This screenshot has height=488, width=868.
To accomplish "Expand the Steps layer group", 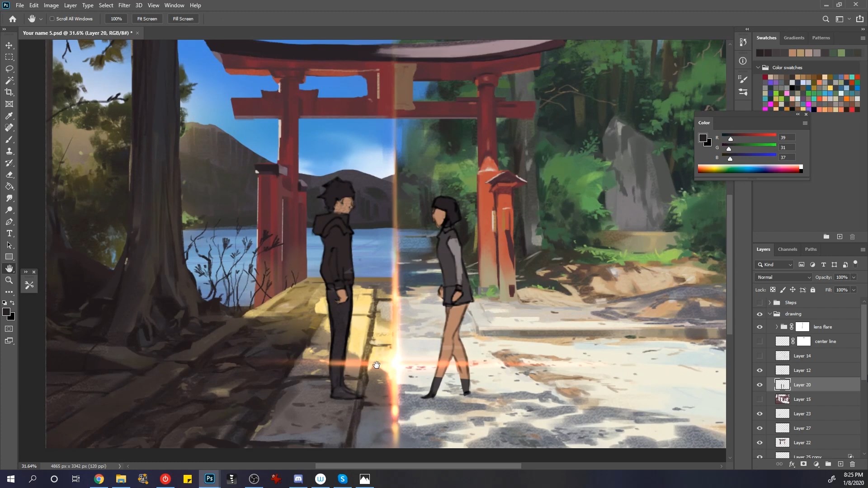I will [769, 303].
